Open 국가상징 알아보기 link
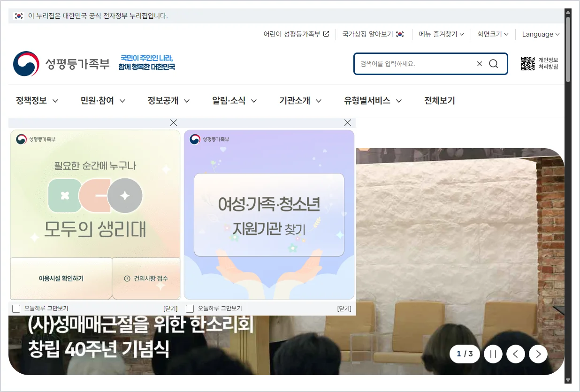This screenshot has height=392, width=580. 373,34
